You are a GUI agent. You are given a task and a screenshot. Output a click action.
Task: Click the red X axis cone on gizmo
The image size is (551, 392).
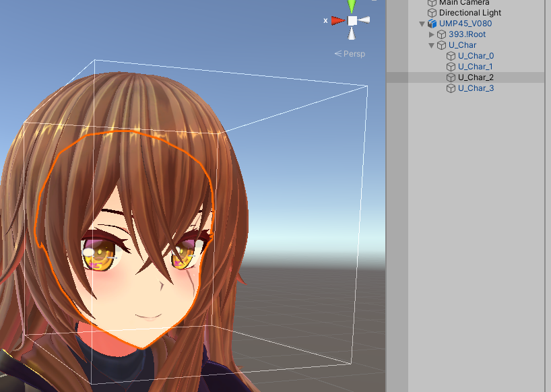click(337, 21)
